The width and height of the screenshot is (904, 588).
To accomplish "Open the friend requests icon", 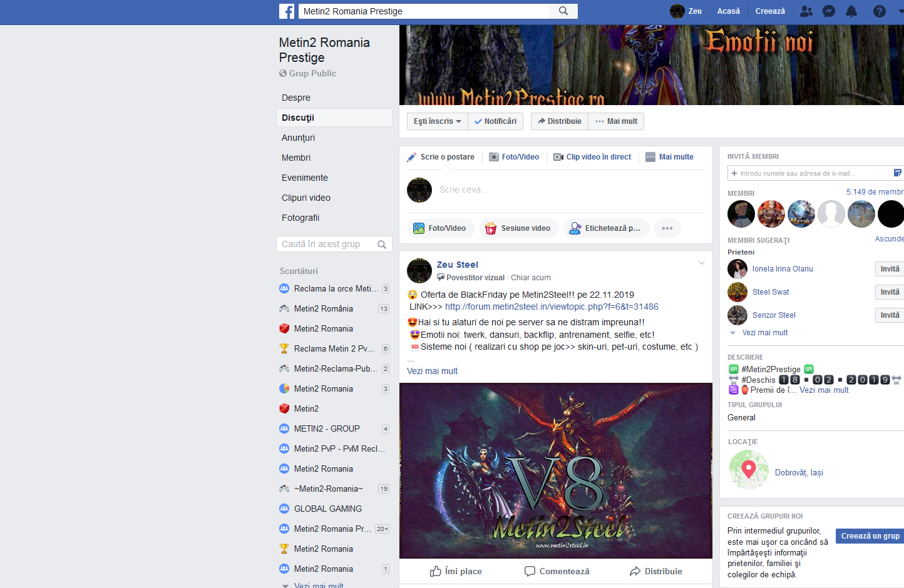I will [x=806, y=11].
